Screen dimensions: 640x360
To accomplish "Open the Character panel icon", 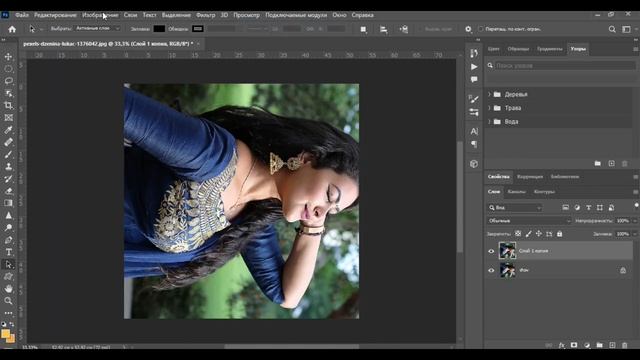I will pos(474,131).
